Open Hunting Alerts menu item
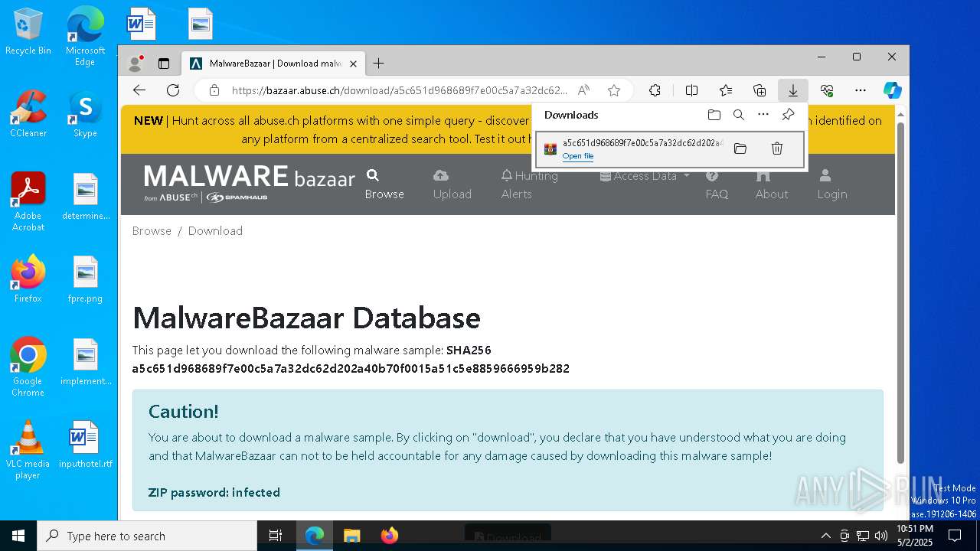Viewport: 980px width, 551px height. [x=529, y=184]
